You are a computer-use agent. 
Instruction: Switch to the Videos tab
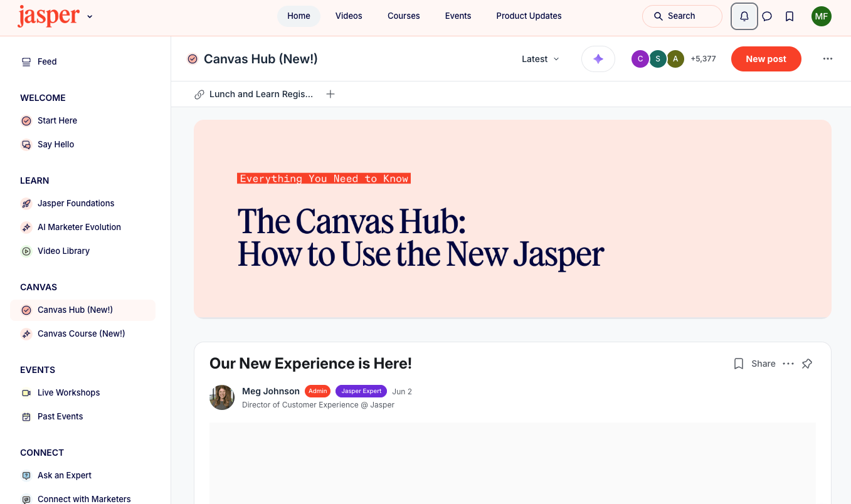tap(349, 16)
